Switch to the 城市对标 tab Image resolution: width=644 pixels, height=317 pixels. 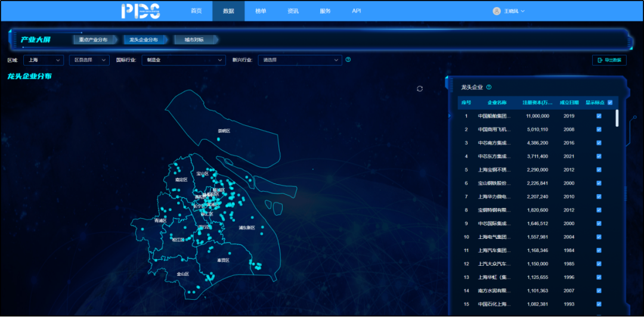click(x=194, y=40)
